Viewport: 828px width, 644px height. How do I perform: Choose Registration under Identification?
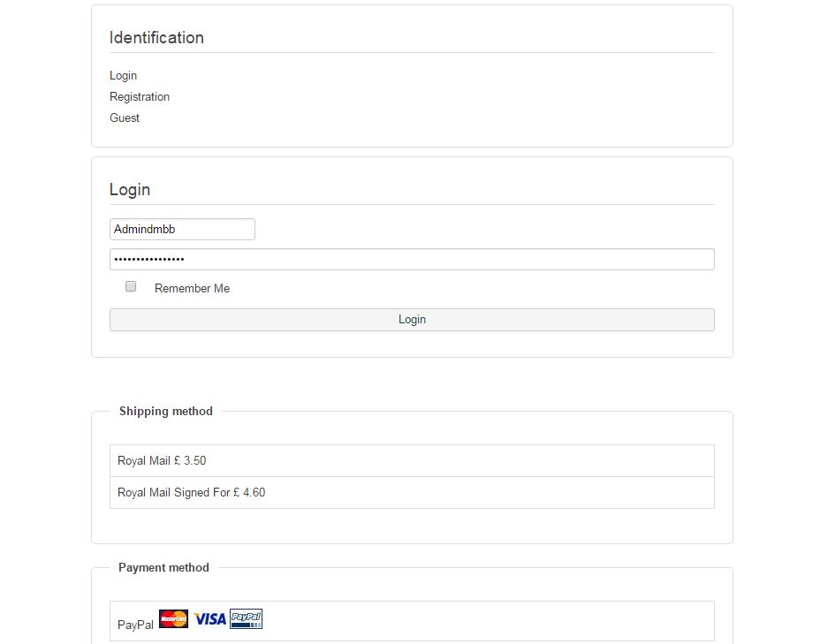tap(140, 97)
